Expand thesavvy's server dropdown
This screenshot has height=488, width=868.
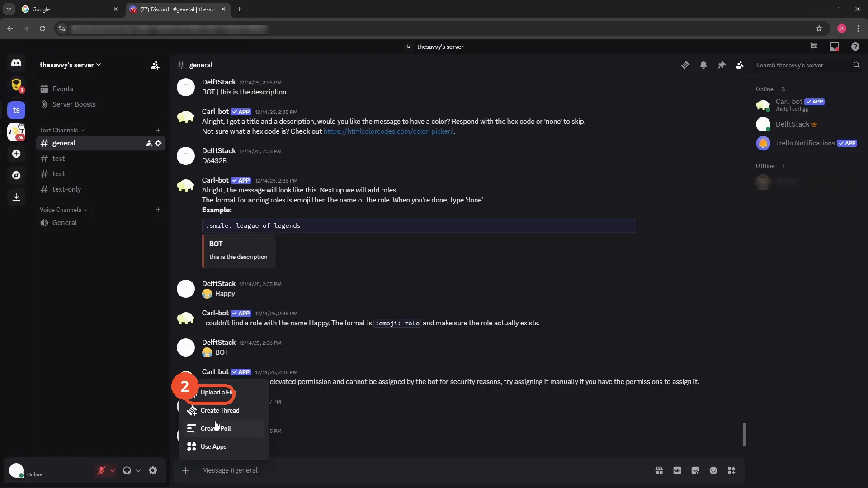tap(71, 65)
